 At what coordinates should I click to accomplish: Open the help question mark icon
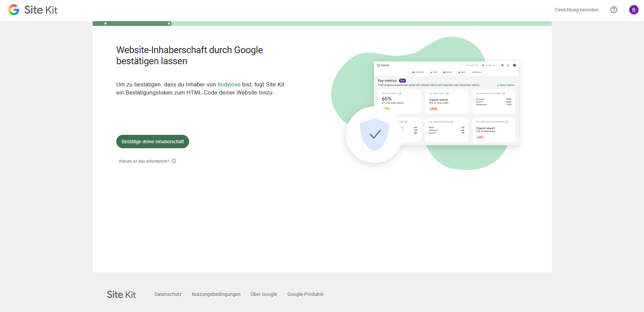point(614,10)
